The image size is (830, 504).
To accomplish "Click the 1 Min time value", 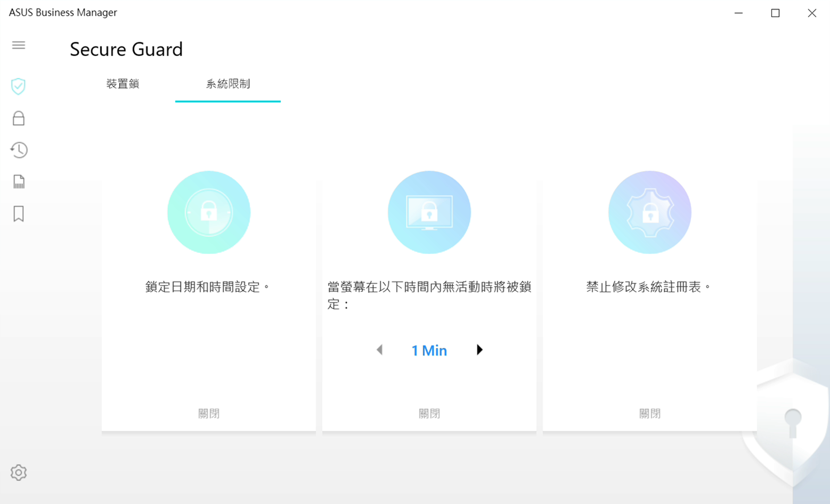I will (429, 350).
